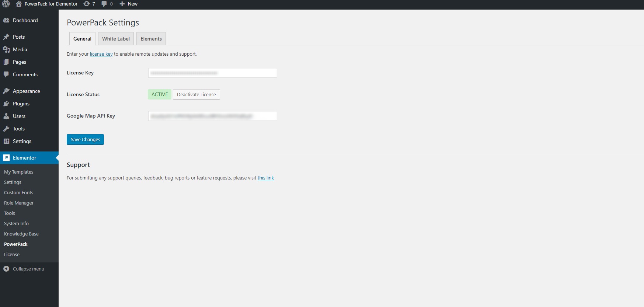The image size is (644, 307).
Task: Click the Google Map API Key label
Action: [91, 116]
